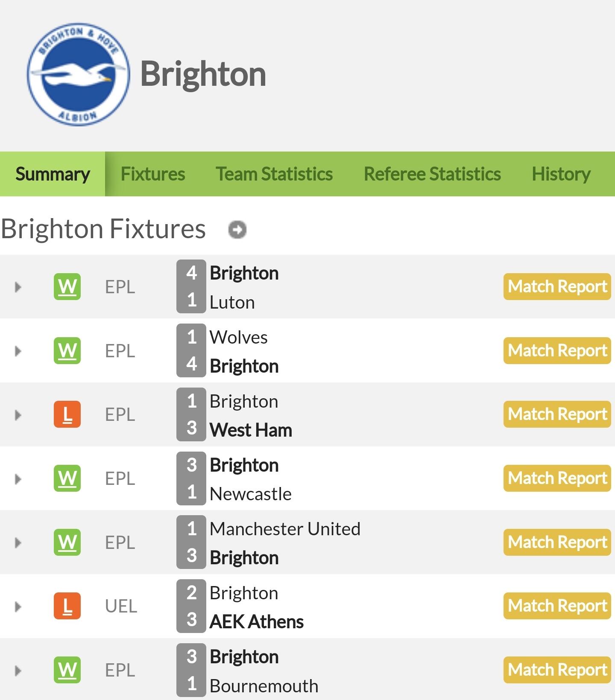Click the W result badge for Wolves match
The width and height of the screenshot is (615, 700).
67,351
